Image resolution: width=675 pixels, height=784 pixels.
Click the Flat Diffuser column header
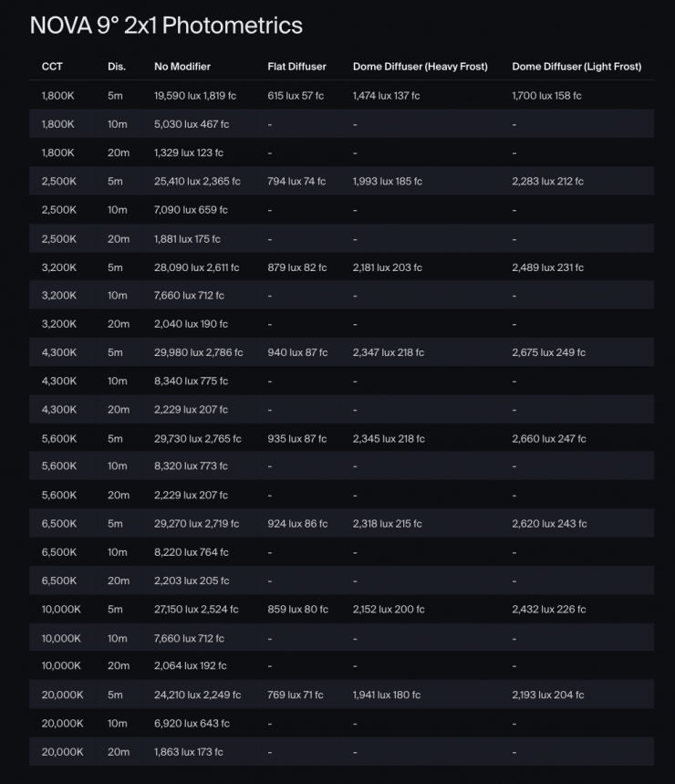pyautogui.click(x=296, y=67)
